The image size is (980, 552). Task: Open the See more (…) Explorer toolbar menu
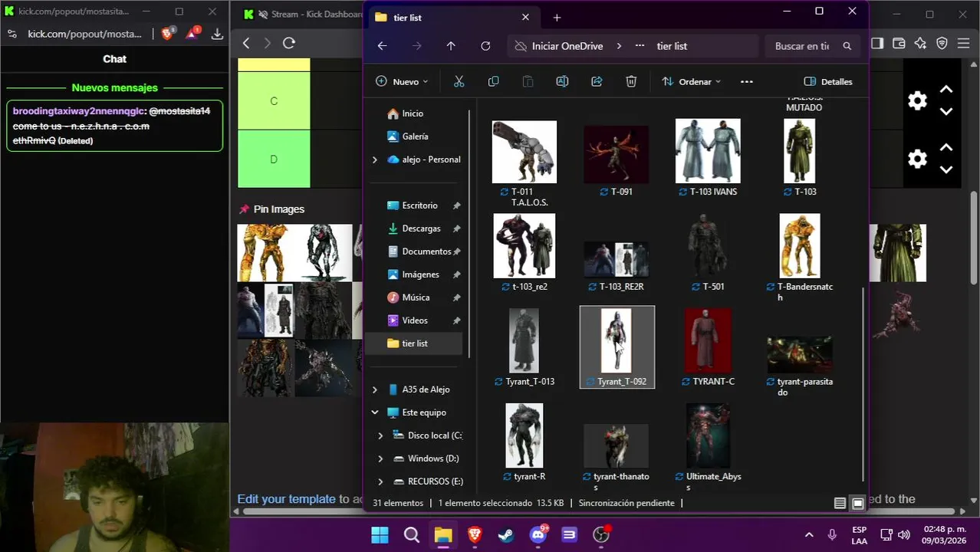point(747,81)
